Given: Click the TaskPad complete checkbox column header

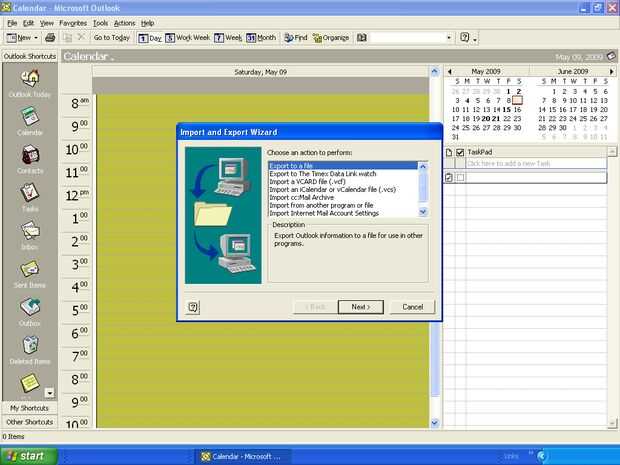Looking at the screenshot, I should pyautogui.click(x=460, y=152).
